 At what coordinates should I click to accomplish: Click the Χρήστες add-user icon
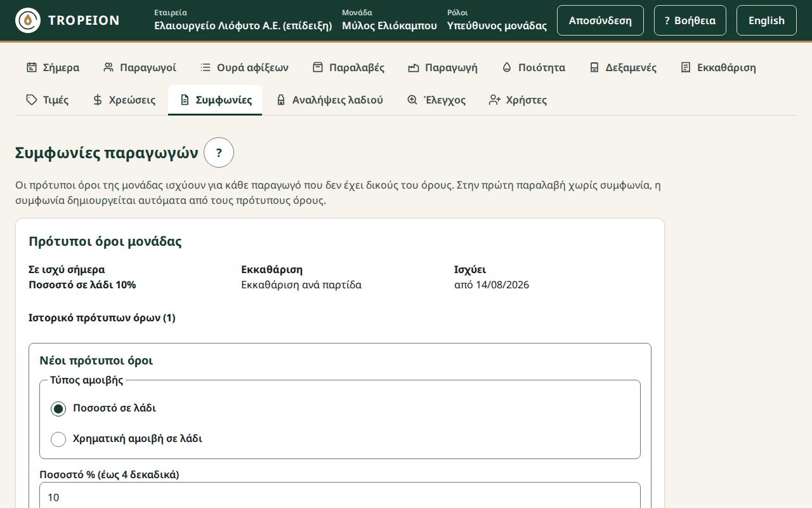495,100
